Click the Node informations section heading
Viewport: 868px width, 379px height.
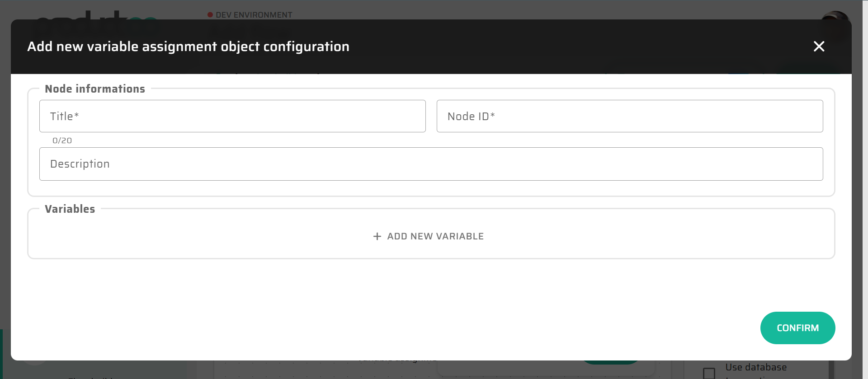click(x=95, y=89)
